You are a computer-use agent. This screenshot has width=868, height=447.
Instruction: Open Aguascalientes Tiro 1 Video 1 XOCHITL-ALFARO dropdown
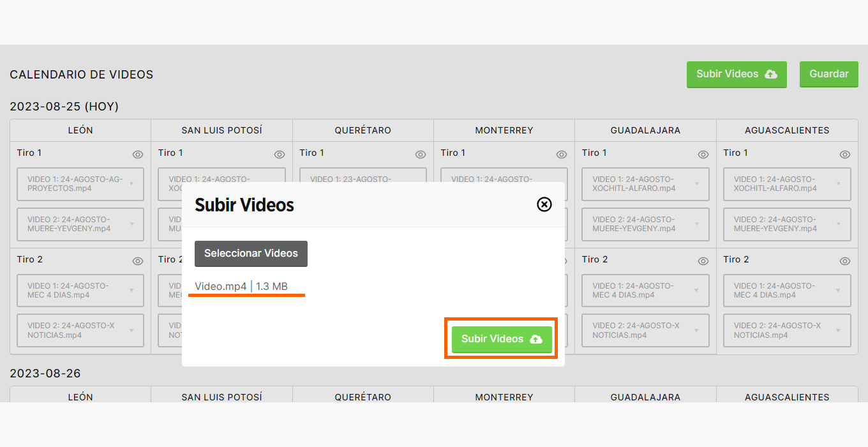[787, 184]
